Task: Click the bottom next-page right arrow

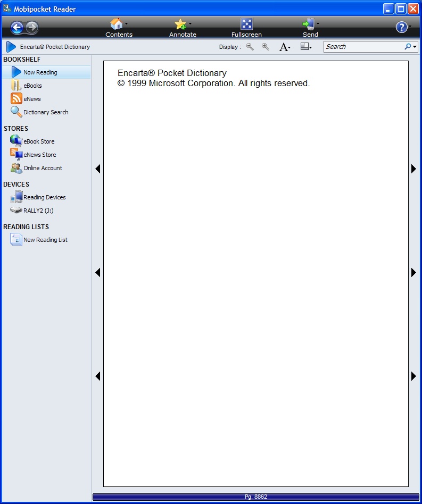Action: pyautogui.click(x=413, y=376)
